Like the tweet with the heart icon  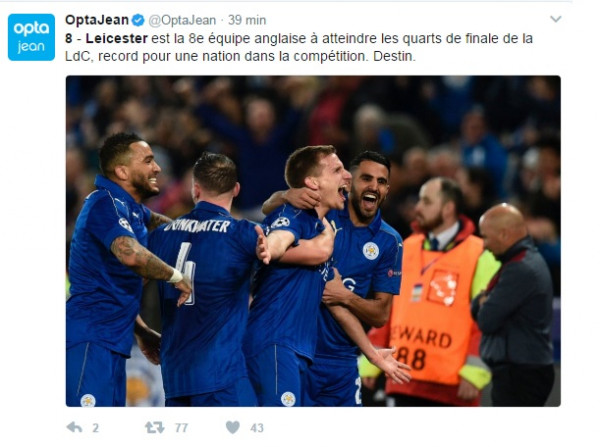tap(233, 427)
